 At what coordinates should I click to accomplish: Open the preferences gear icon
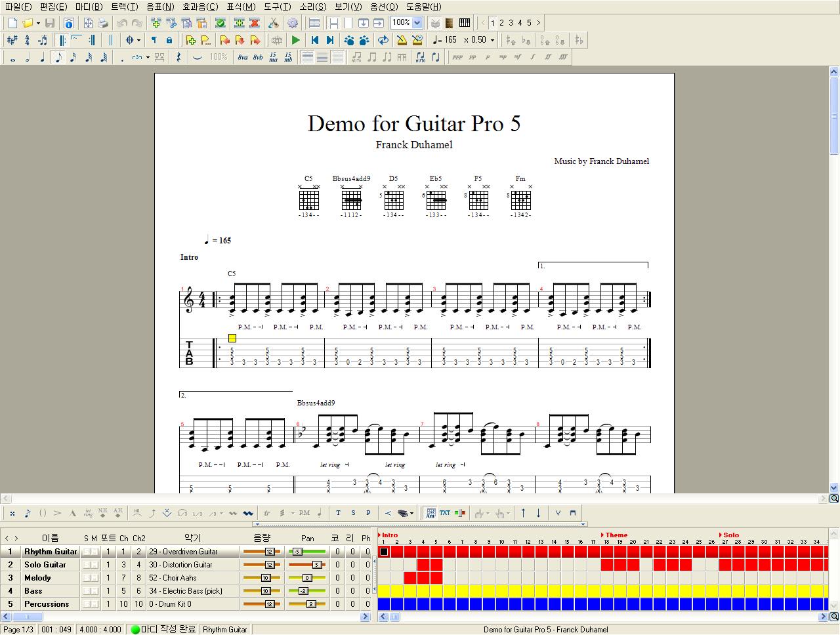click(x=292, y=23)
